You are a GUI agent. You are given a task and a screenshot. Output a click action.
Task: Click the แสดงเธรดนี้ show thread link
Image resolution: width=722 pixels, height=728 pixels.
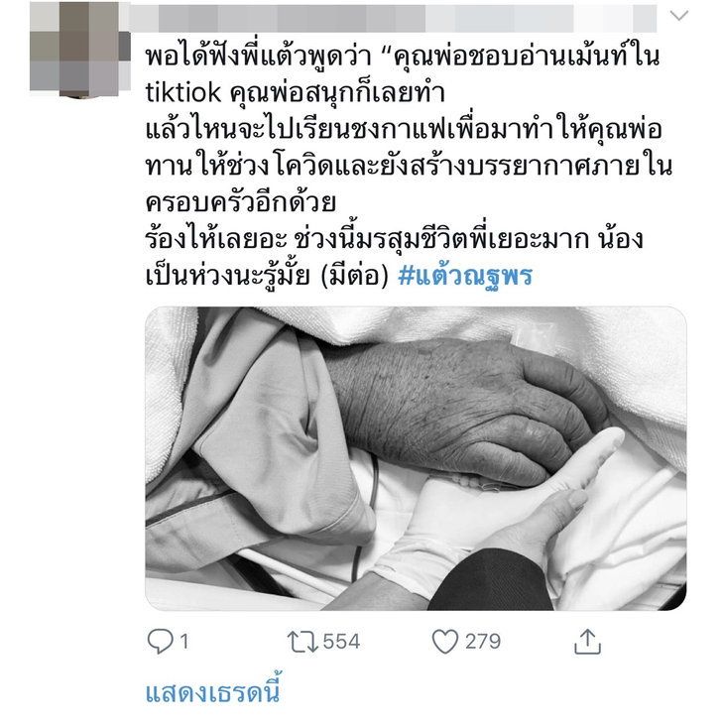coord(212,691)
